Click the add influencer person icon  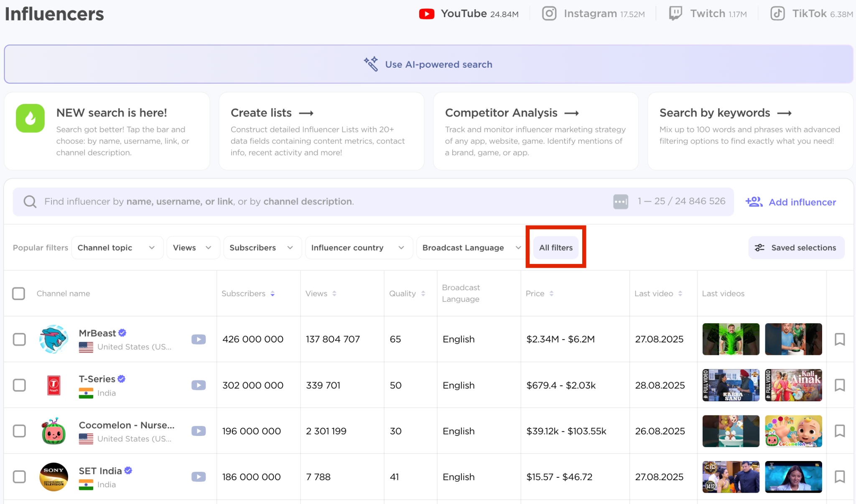754,202
